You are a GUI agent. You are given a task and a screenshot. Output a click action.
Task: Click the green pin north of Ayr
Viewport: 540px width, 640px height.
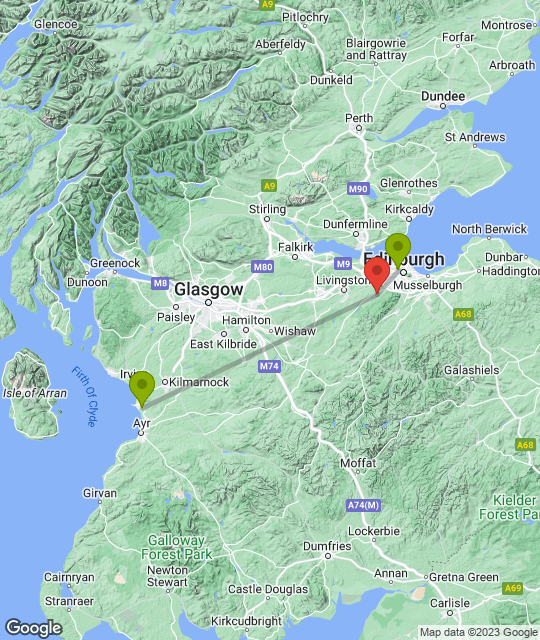click(142, 389)
